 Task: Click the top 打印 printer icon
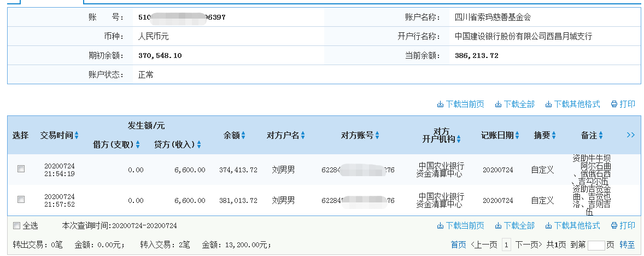614,104
